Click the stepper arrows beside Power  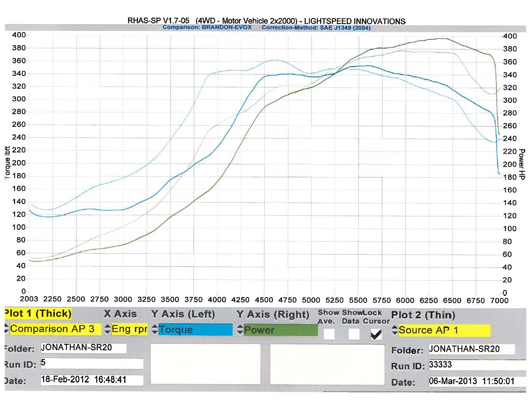click(240, 330)
